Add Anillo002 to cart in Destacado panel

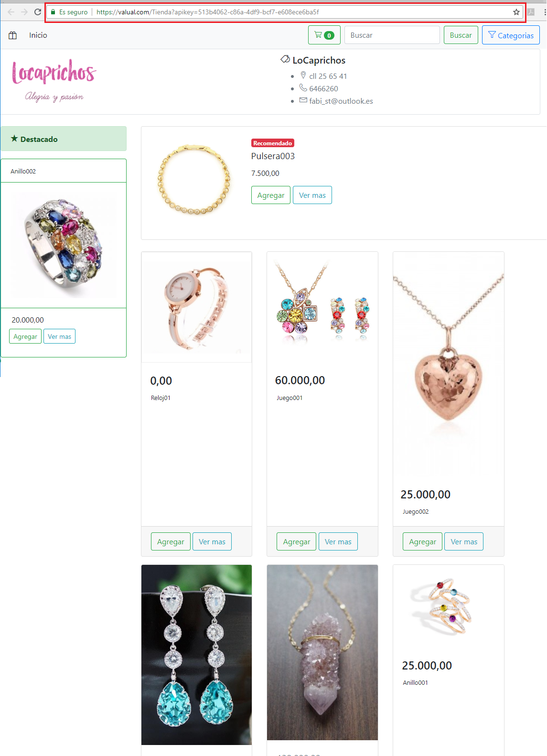pos(25,336)
